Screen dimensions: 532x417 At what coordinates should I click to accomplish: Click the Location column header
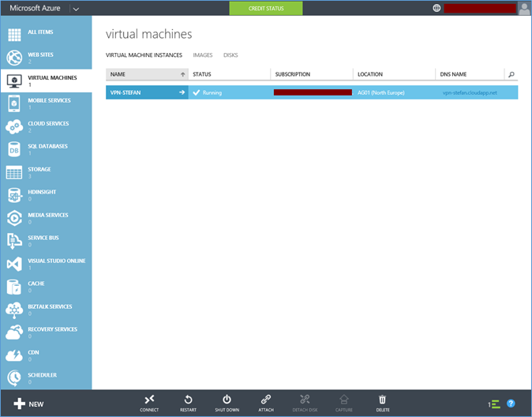394,74
